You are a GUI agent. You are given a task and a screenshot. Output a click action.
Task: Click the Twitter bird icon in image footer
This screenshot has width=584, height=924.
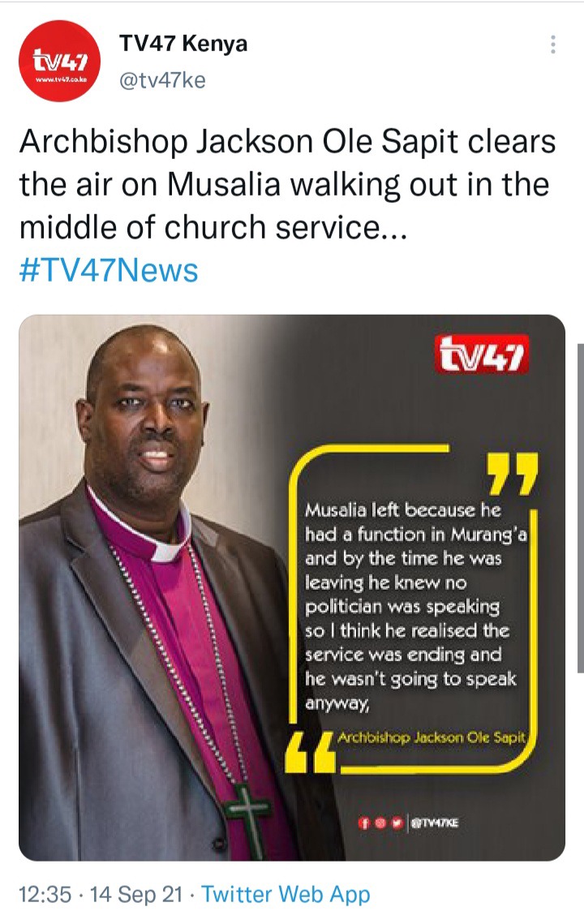(x=397, y=823)
